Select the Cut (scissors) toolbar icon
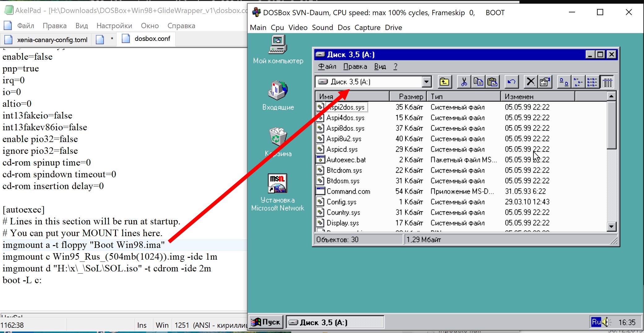The width and height of the screenshot is (644, 333). click(463, 82)
